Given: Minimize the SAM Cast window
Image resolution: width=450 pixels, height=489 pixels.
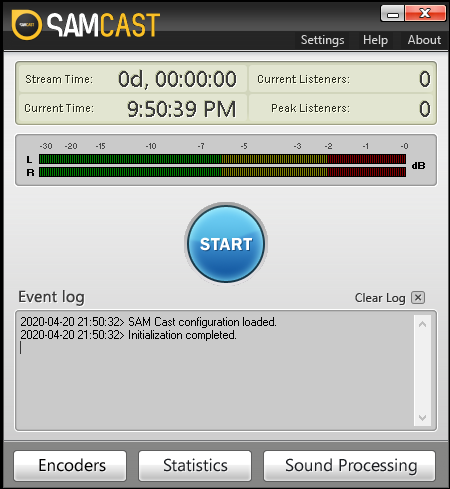Looking at the screenshot, I should pos(393,14).
